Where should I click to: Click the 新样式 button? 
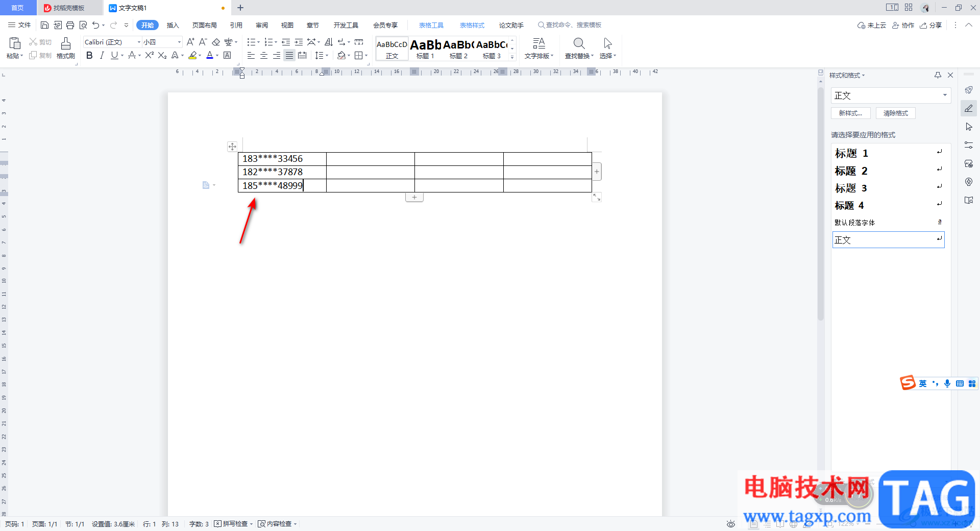pyautogui.click(x=851, y=113)
